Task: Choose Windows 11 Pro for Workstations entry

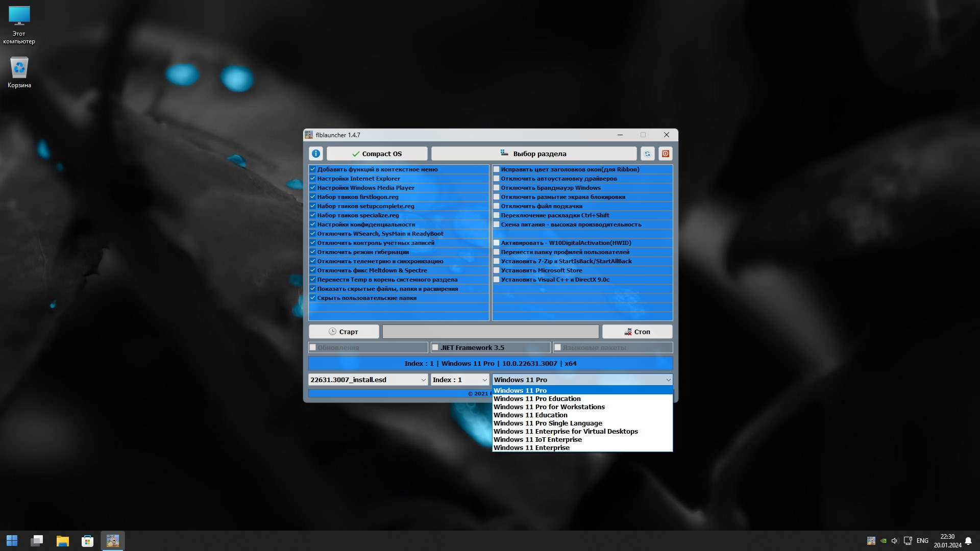Action: pos(549,407)
